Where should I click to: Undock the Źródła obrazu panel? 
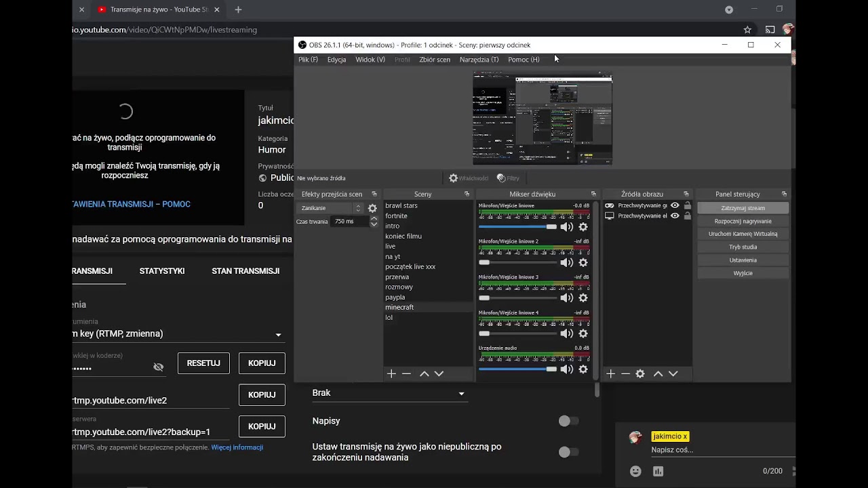pyautogui.click(x=686, y=194)
